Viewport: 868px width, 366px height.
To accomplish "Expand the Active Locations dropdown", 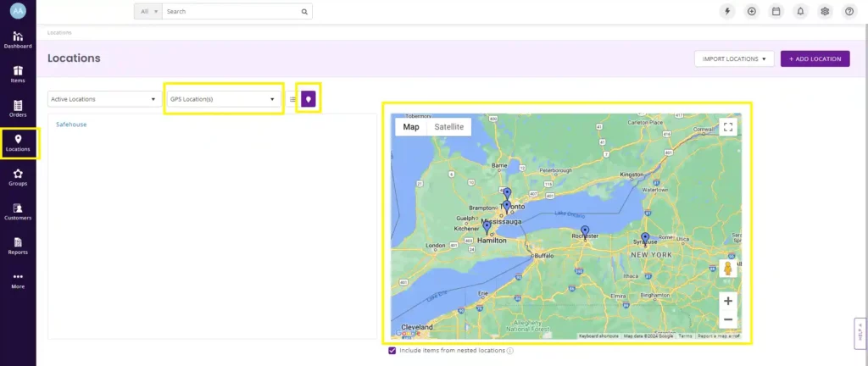I will click(104, 99).
